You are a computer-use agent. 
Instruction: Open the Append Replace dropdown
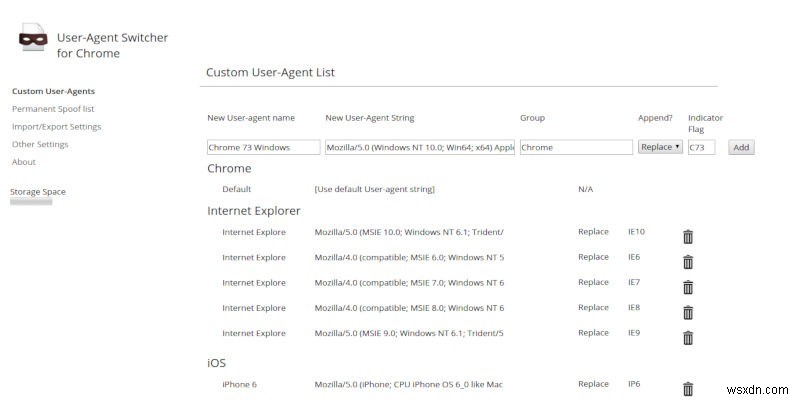tap(660, 147)
